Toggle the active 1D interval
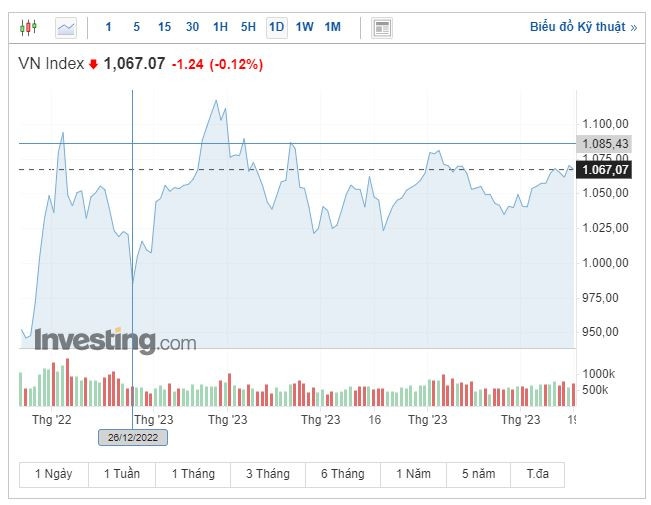The width and height of the screenshot is (651, 505). [277, 27]
